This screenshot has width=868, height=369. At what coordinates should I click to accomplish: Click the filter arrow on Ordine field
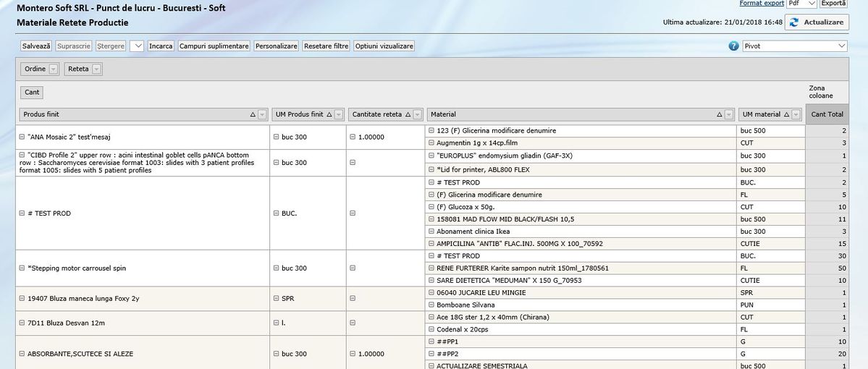(x=53, y=69)
